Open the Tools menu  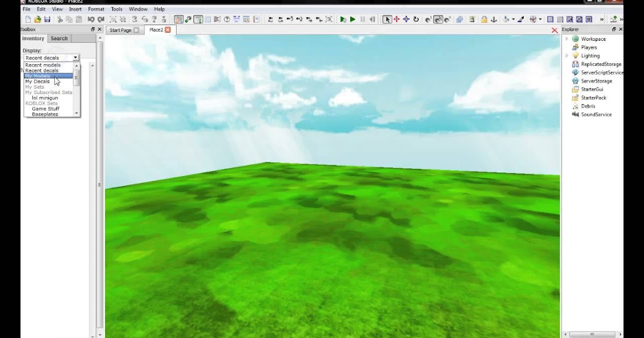(x=116, y=9)
